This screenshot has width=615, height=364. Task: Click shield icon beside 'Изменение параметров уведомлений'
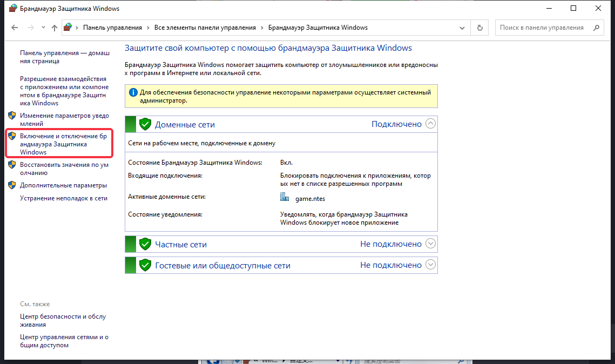(x=12, y=116)
